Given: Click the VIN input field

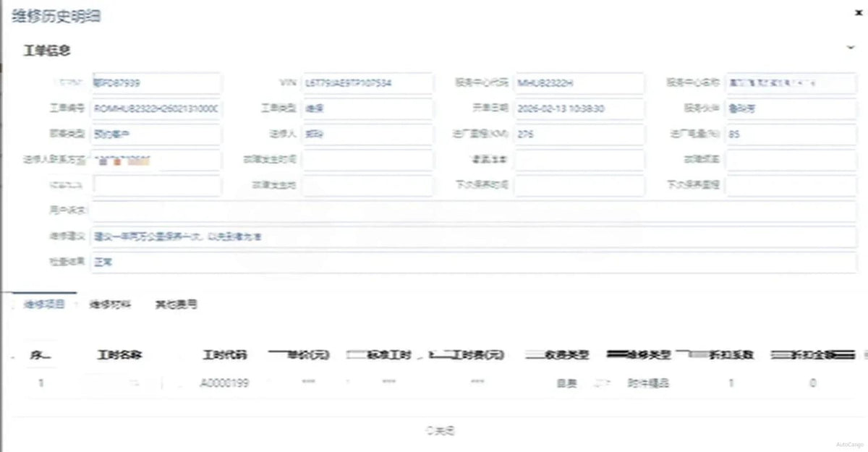Looking at the screenshot, I should 367,83.
